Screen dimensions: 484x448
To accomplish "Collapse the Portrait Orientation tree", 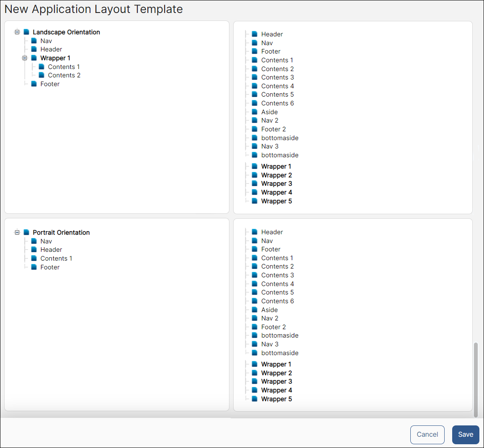I will click(17, 232).
